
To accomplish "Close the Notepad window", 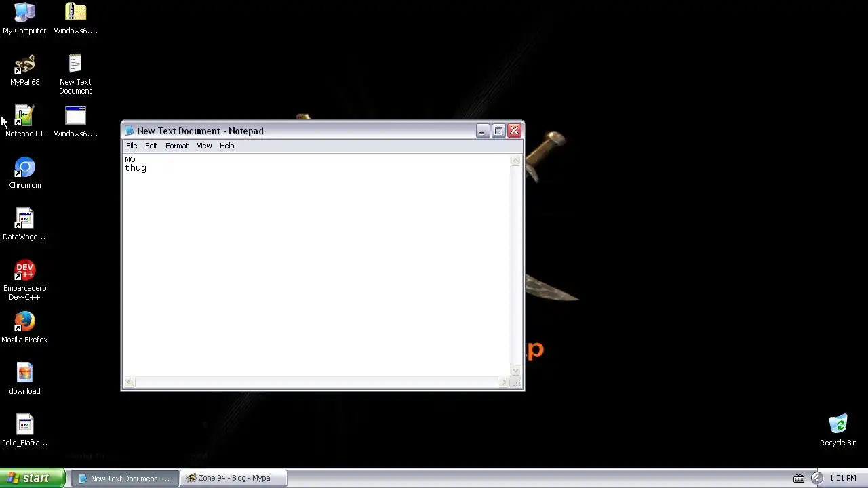I will coord(515,131).
